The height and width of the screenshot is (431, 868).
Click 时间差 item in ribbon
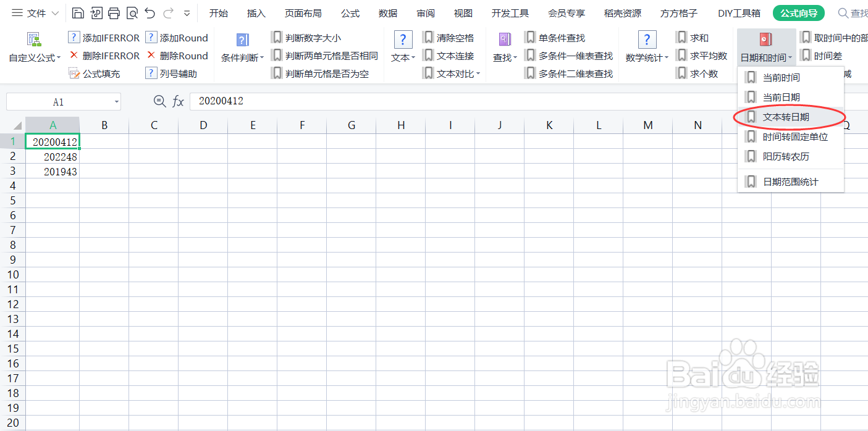[x=822, y=56]
